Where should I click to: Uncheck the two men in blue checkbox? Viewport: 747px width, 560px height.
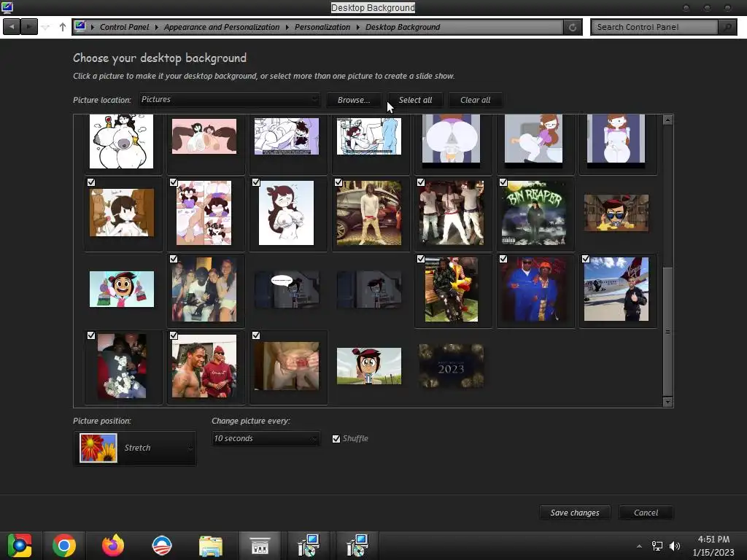pos(503,259)
